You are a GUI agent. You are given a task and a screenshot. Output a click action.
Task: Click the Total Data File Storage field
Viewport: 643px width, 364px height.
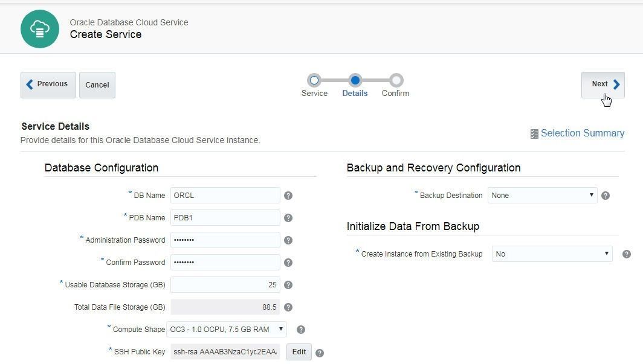point(225,307)
